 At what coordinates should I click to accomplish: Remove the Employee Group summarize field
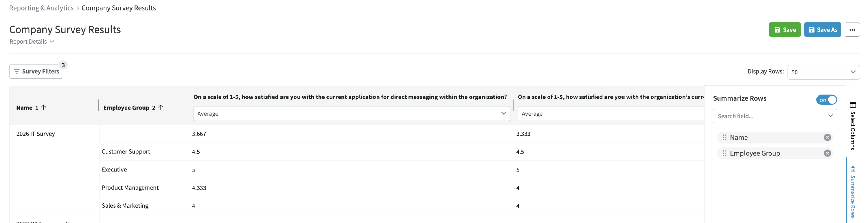(x=827, y=153)
